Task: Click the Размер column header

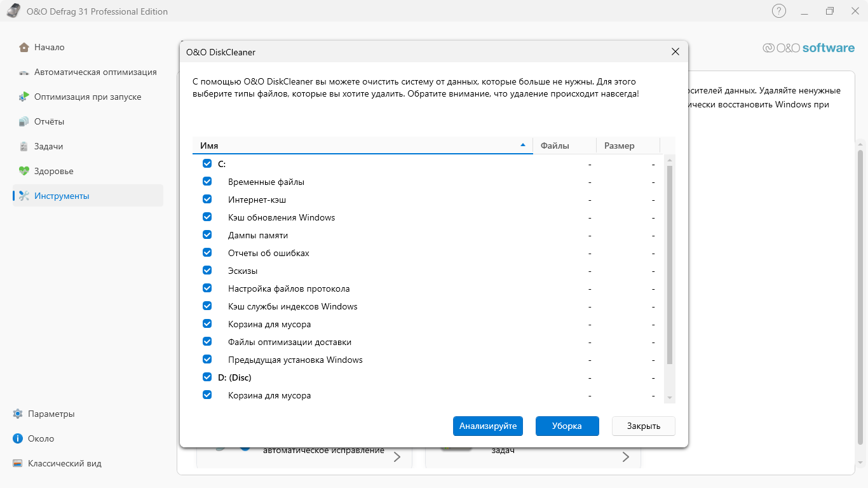Action: [628, 146]
